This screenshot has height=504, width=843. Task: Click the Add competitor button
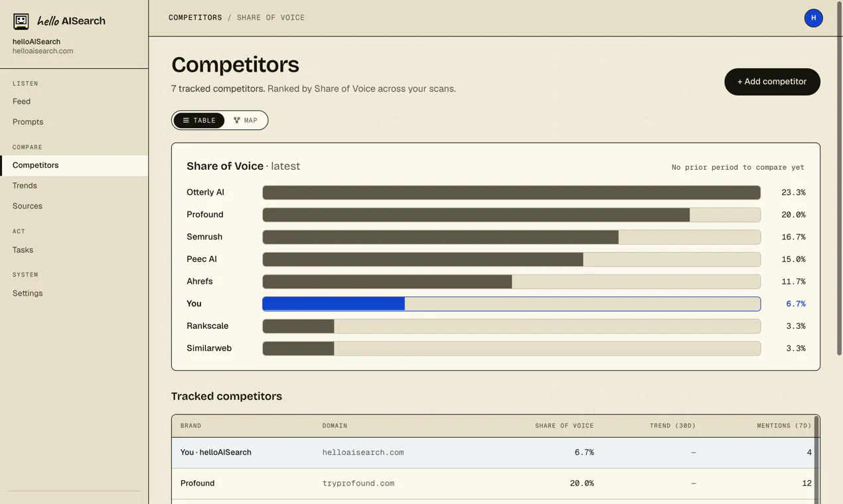tap(772, 82)
